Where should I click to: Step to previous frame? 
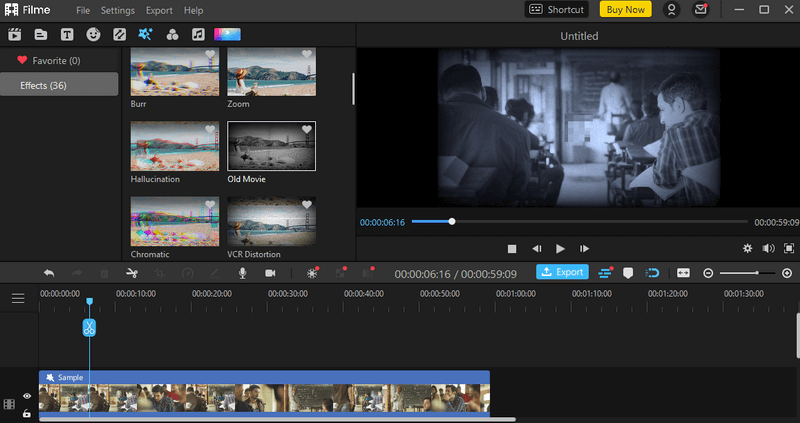pos(537,248)
